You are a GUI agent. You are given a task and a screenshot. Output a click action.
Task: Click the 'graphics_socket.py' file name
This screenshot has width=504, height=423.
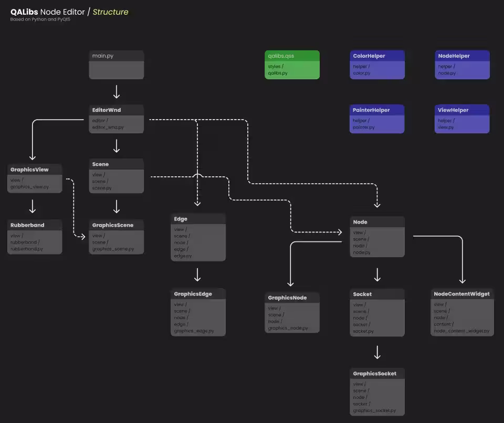click(374, 410)
